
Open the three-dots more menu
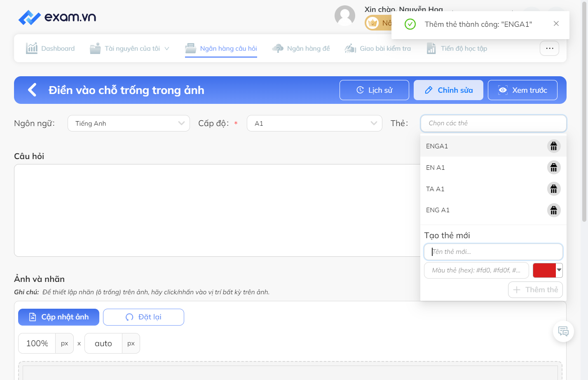(549, 48)
